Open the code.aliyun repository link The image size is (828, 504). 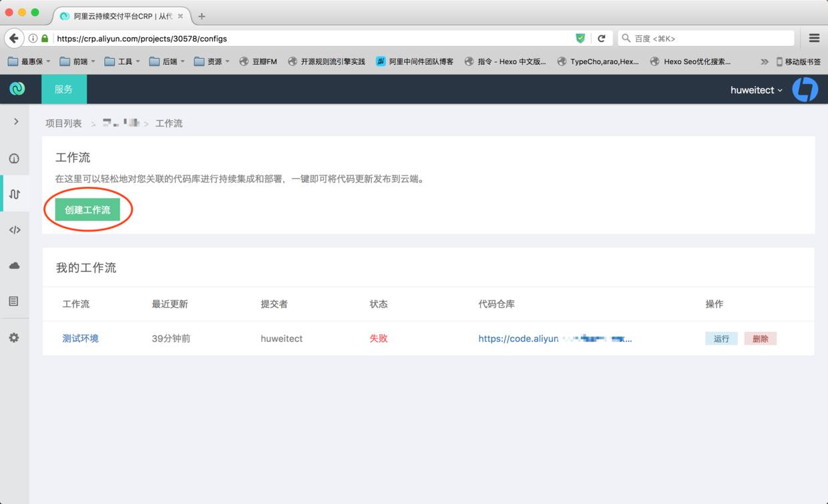[555, 338]
